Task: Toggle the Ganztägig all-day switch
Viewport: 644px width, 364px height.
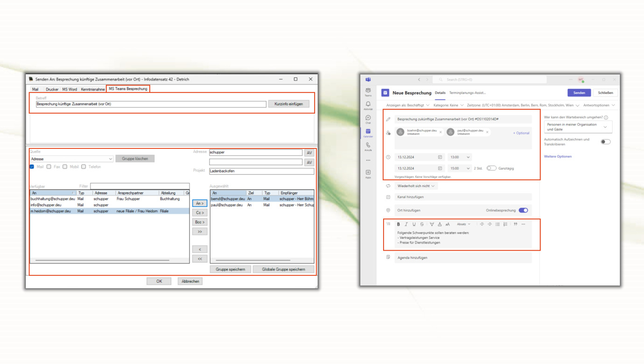Action: pos(491,168)
